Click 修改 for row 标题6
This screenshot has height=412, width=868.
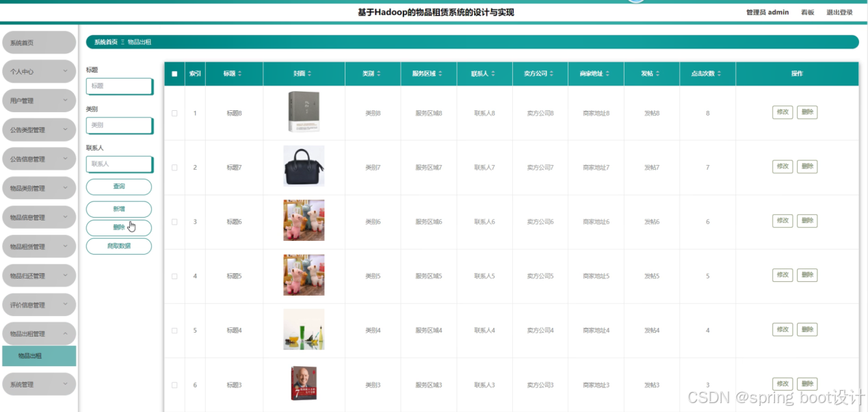point(782,221)
